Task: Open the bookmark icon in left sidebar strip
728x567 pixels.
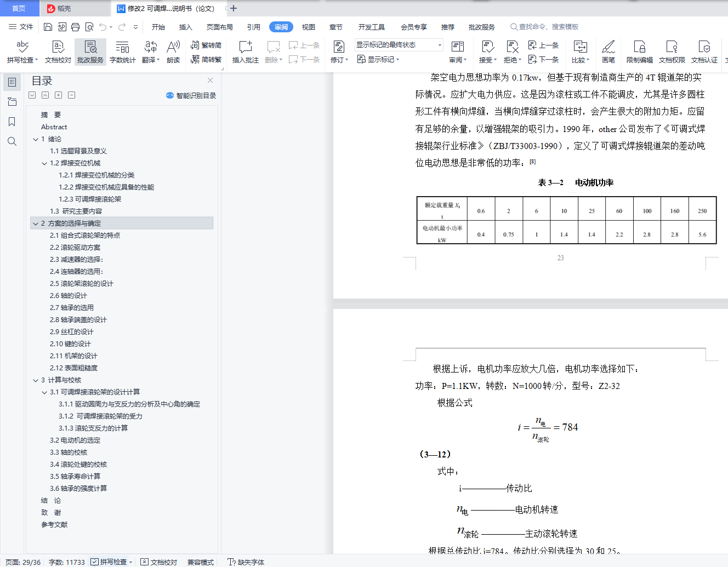Action: point(12,122)
